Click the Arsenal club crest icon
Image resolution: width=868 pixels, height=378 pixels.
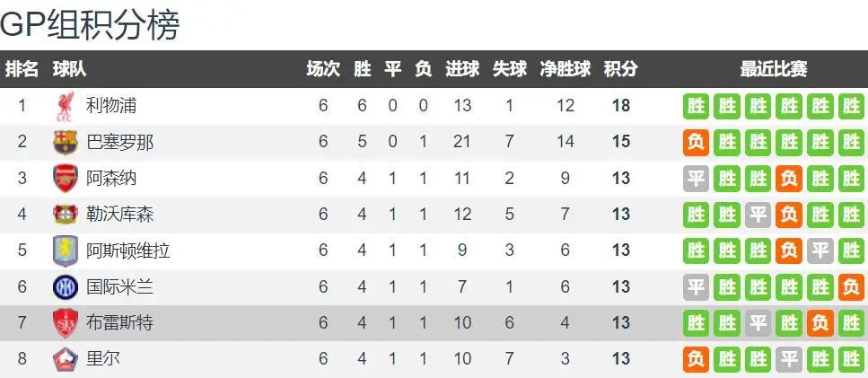click(65, 179)
